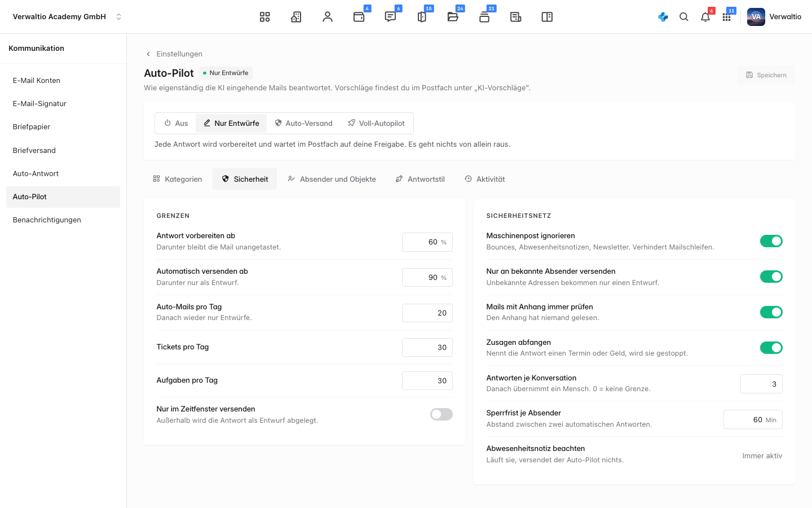Click the Auto-Mails pro Tag field
The width and height of the screenshot is (812, 508).
tap(427, 313)
